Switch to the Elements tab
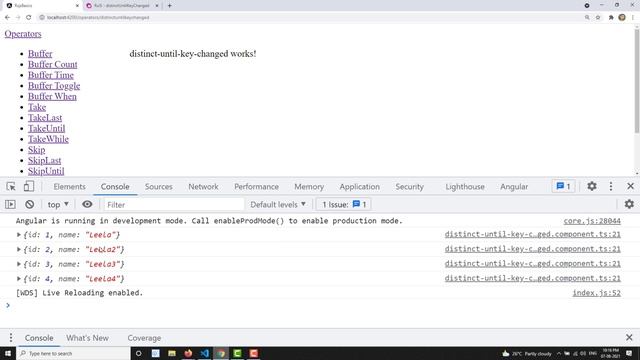Image resolution: width=640 pixels, height=360 pixels. [x=69, y=187]
